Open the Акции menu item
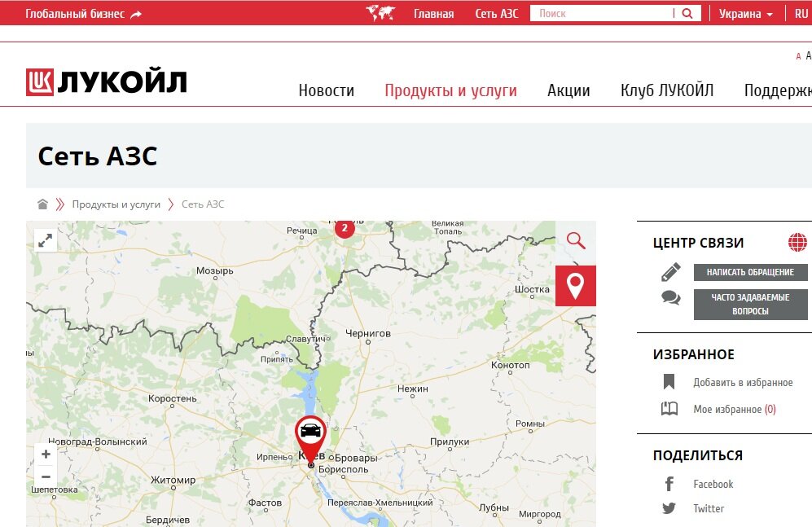This screenshot has width=812, height=527. 568,90
